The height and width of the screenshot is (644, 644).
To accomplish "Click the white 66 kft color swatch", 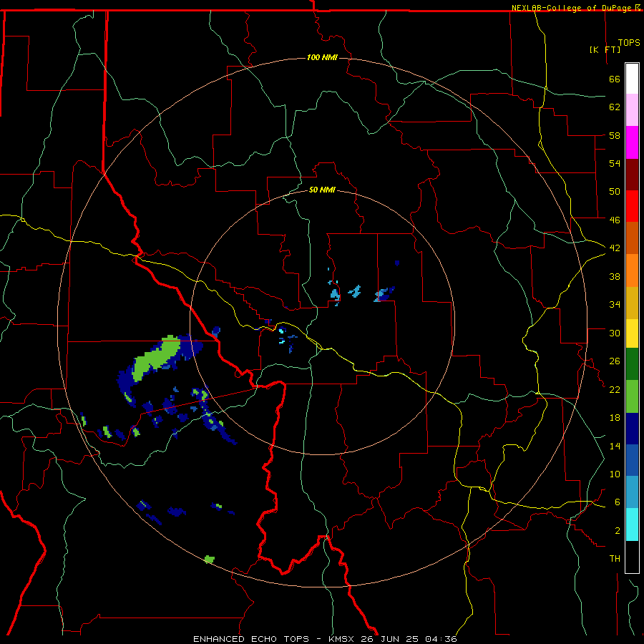I will click(x=632, y=79).
